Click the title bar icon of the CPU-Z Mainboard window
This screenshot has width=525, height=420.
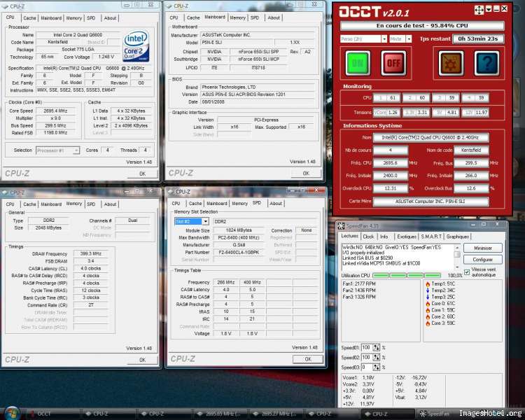pyautogui.click(x=169, y=6)
